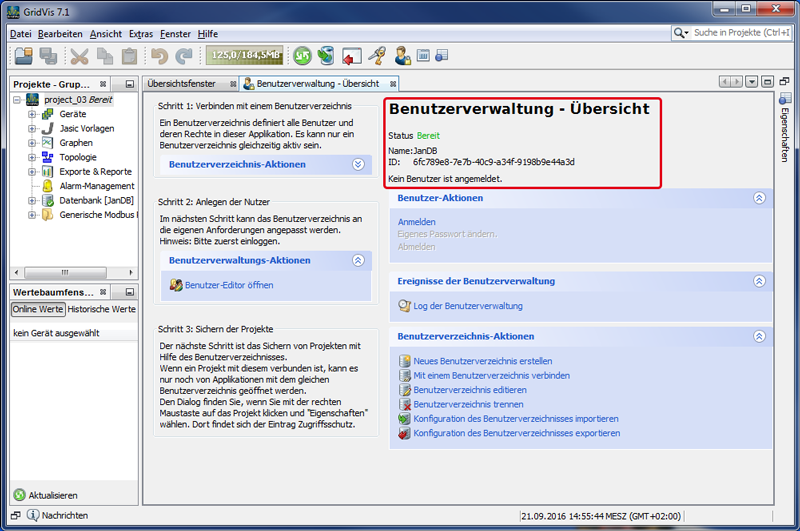The height and width of the screenshot is (531, 800).
Task: Click the keys toolbar icon
Action: pos(377,56)
